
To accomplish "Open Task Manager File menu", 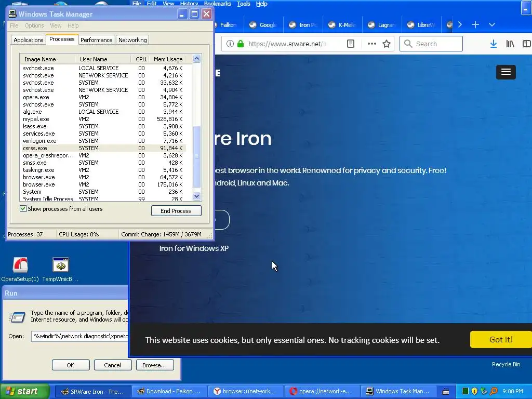I will [14, 25].
